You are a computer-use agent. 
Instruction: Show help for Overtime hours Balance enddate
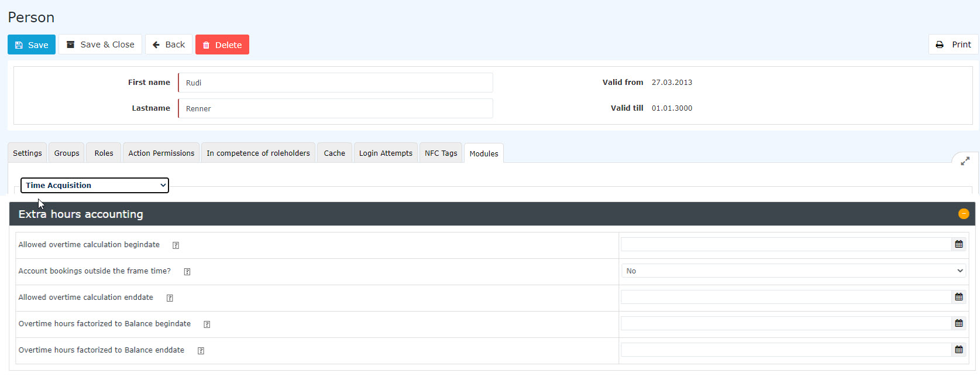click(201, 351)
